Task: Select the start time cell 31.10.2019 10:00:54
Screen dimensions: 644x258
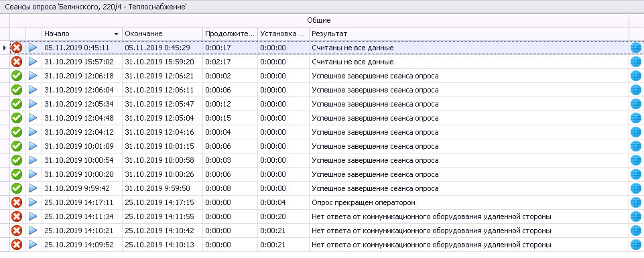Action: [x=82, y=160]
